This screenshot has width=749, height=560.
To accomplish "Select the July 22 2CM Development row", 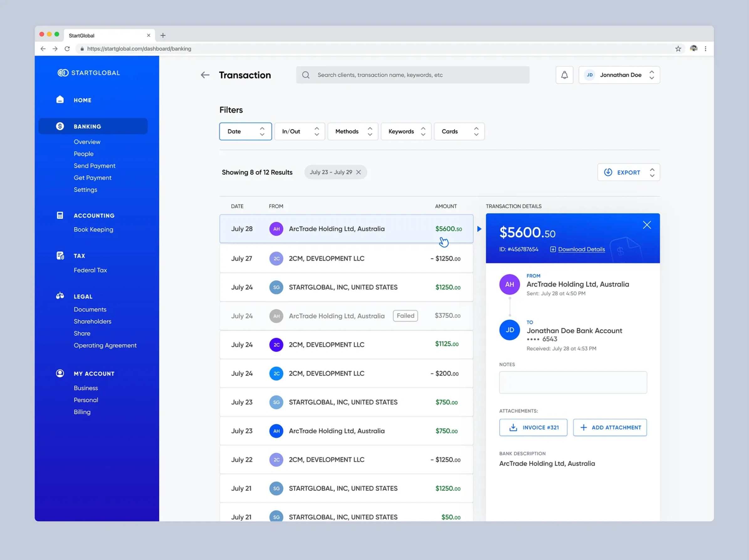I will (346, 460).
